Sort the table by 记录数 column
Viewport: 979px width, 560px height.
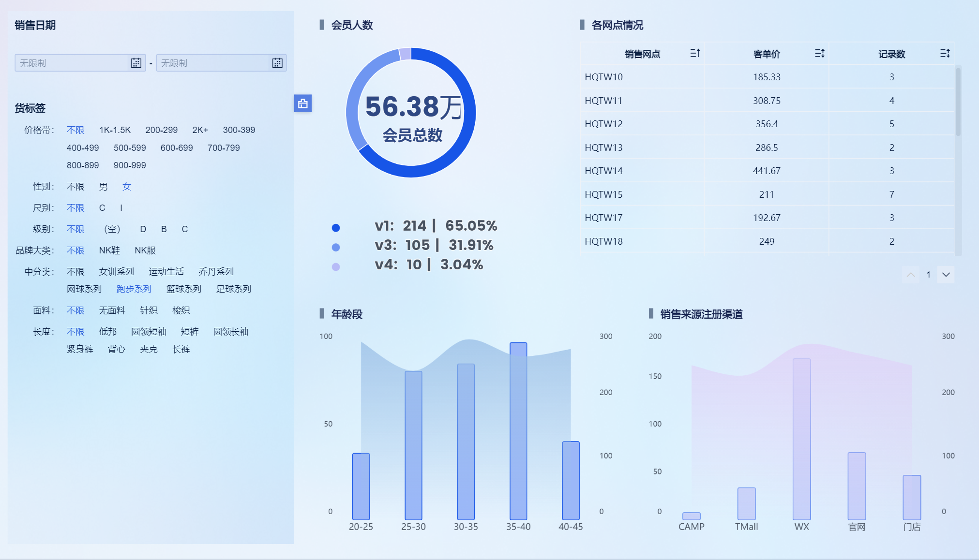(x=945, y=53)
